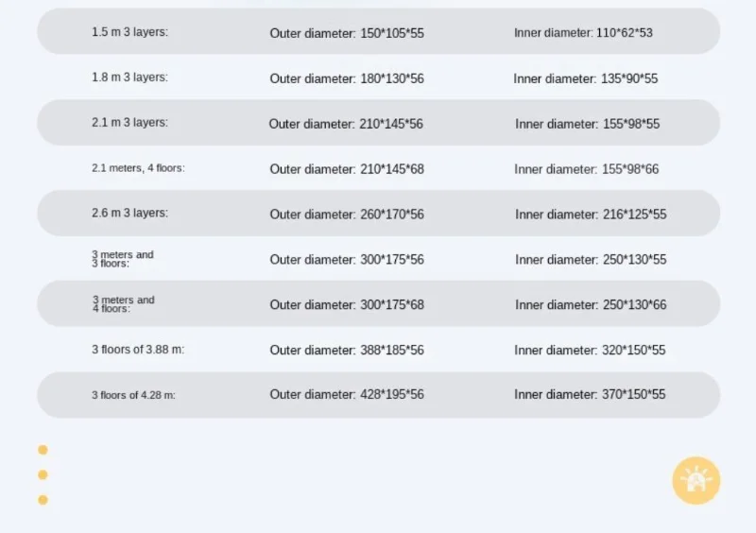Image resolution: width=756 pixels, height=533 pixels.
Task: Select the "2.6 m 3 layers" label
Action: click(x=129, y=214)
